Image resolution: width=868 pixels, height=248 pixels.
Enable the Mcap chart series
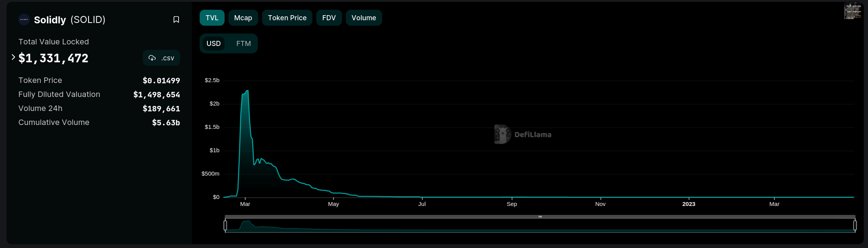(243, 18)
